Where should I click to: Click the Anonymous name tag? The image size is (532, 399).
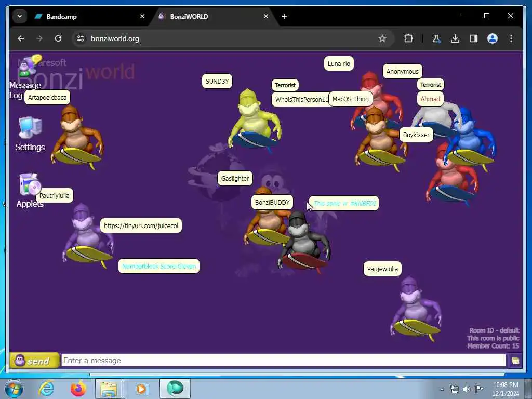(x=403, y=71)
